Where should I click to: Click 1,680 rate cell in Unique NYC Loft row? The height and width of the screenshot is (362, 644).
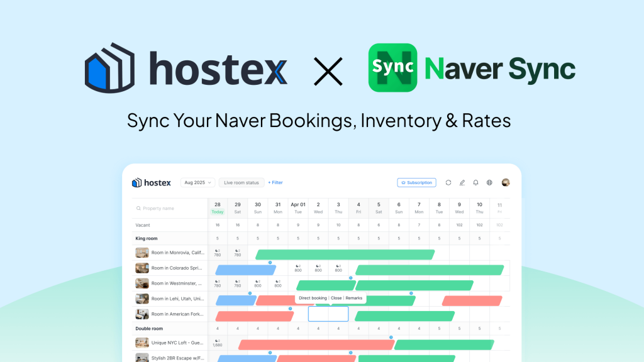click(x=217, y=343)
